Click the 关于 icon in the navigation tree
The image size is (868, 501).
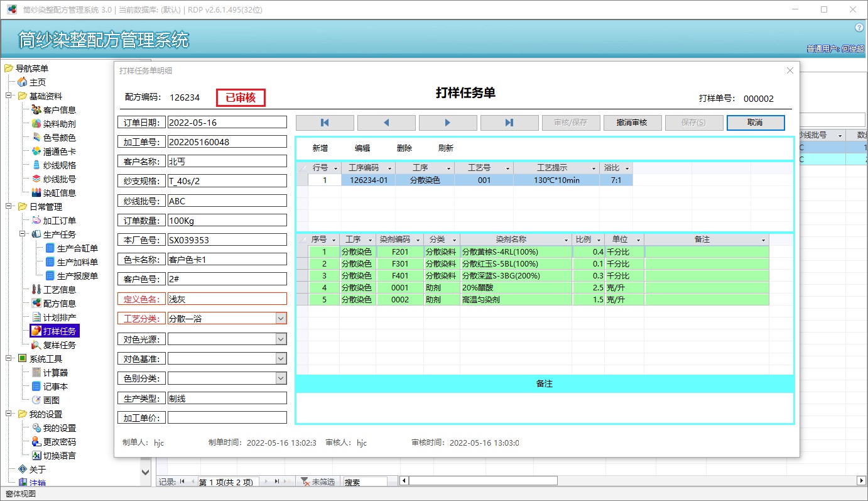click(x=23, y=470)
